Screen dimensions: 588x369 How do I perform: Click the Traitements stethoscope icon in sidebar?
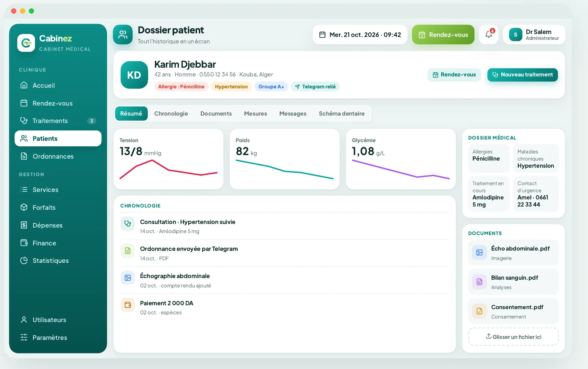(x=24, y=121)
